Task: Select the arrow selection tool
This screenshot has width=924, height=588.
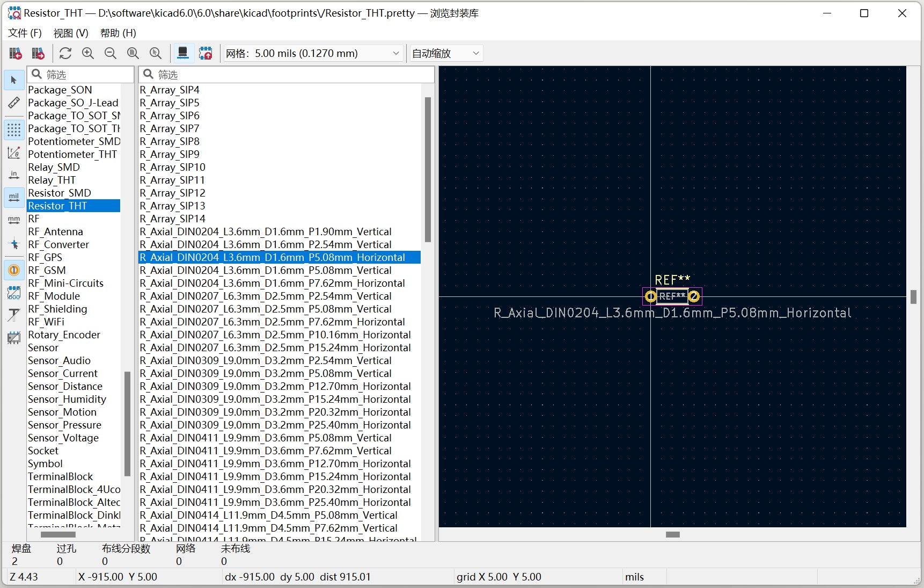Action: tap(14, 81)
